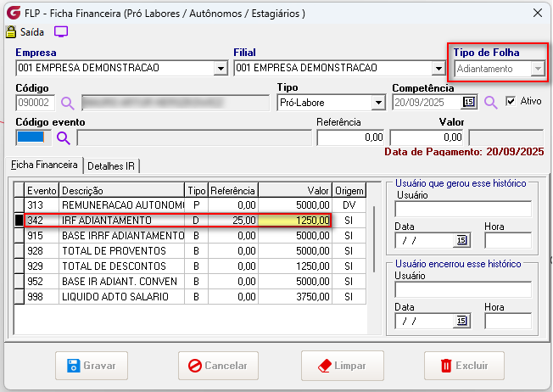Click the highlighted value 1250,00 cell
The image size is (553, 392).
pyautogui.click(x=295, y=220)
